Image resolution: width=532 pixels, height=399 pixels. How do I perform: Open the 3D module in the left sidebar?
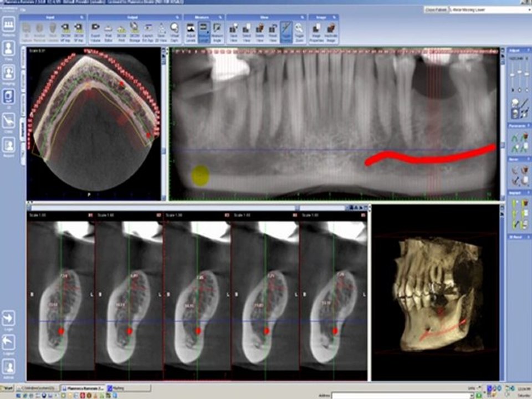click(8, 98)
